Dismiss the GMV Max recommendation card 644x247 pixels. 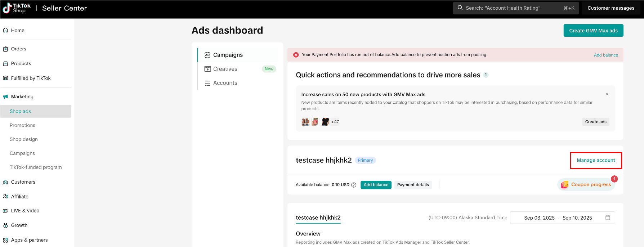coord(607,94)
